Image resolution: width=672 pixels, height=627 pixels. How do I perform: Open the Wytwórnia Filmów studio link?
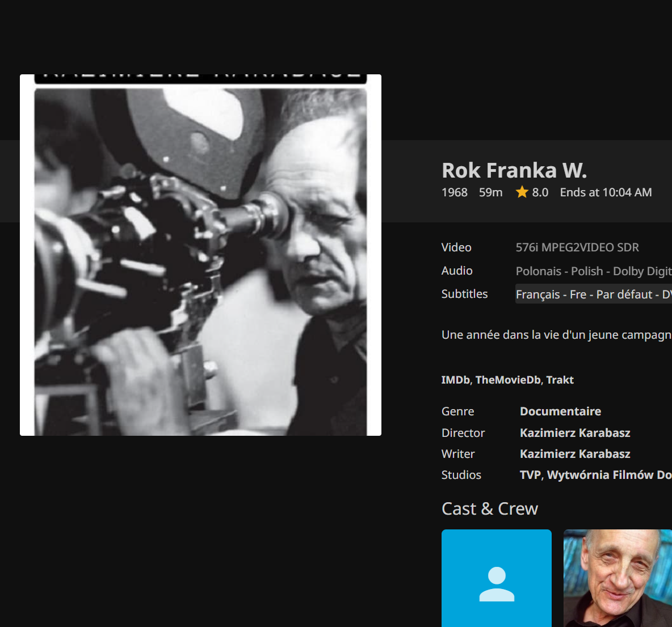click(x=609, y=475)
